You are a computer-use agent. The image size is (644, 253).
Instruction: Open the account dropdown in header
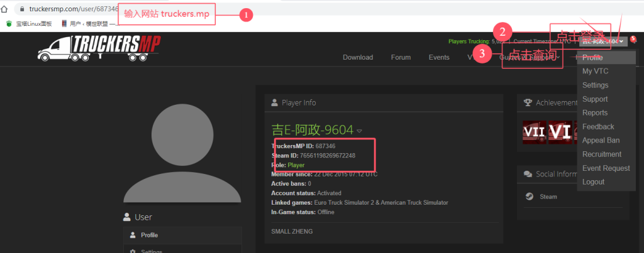603,41
